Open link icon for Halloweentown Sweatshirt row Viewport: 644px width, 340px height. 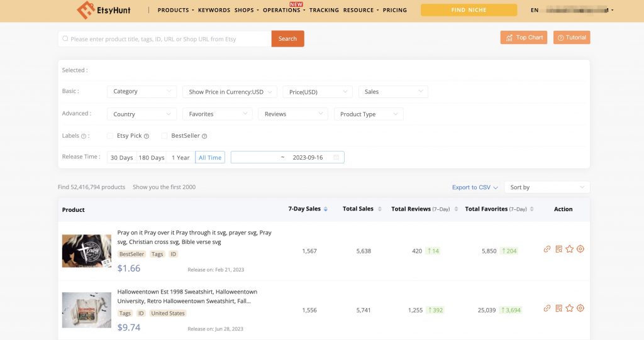click(x=547, y=309)
